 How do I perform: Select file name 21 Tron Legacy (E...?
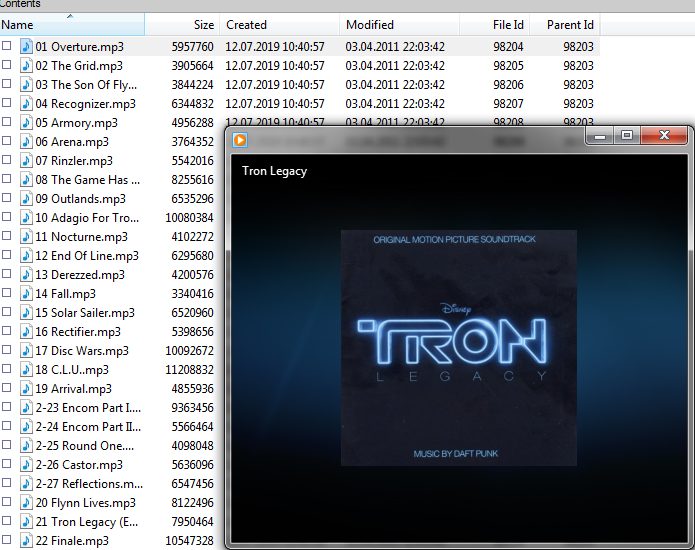point(87,522)
